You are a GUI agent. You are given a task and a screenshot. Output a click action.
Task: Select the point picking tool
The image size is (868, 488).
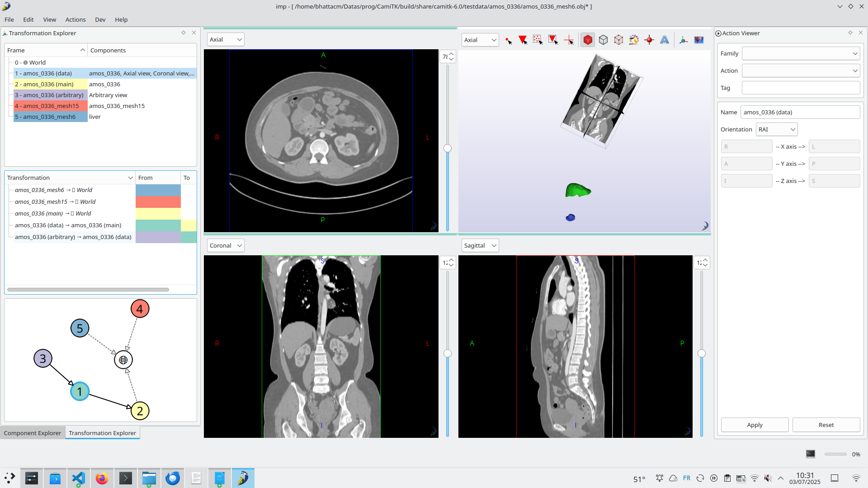click(x=509, y=40)
